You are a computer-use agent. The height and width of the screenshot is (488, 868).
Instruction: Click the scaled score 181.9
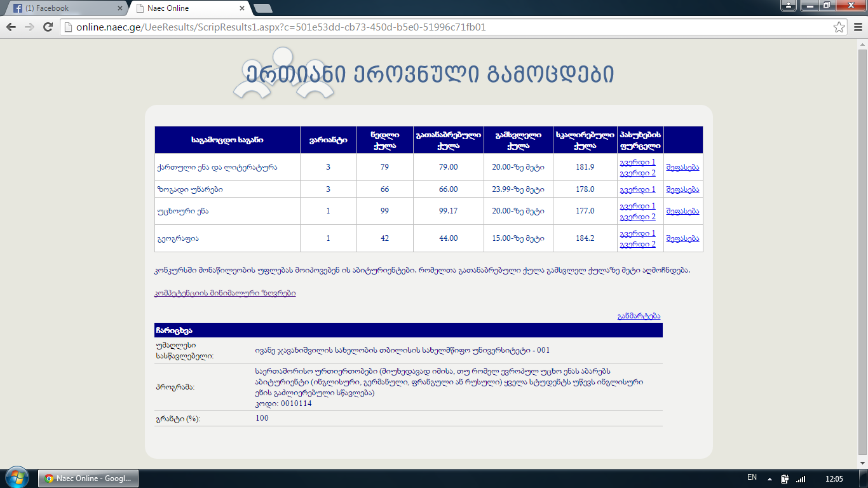click(585, 167)
